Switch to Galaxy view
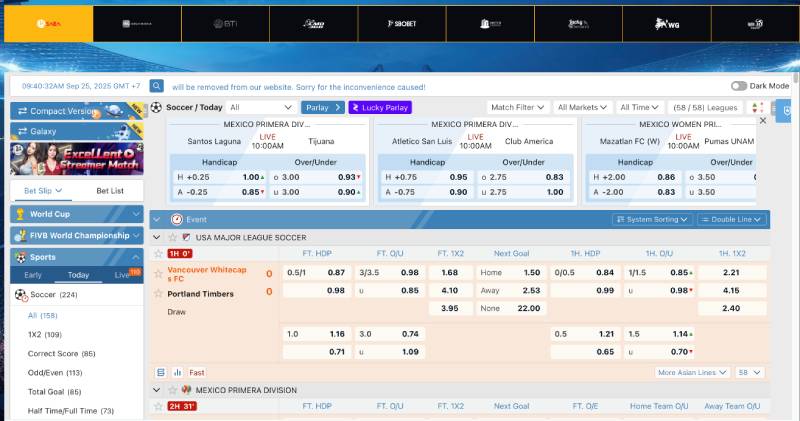Image resolution: width=800 pixels, height=421 pixels. [43, 131]
